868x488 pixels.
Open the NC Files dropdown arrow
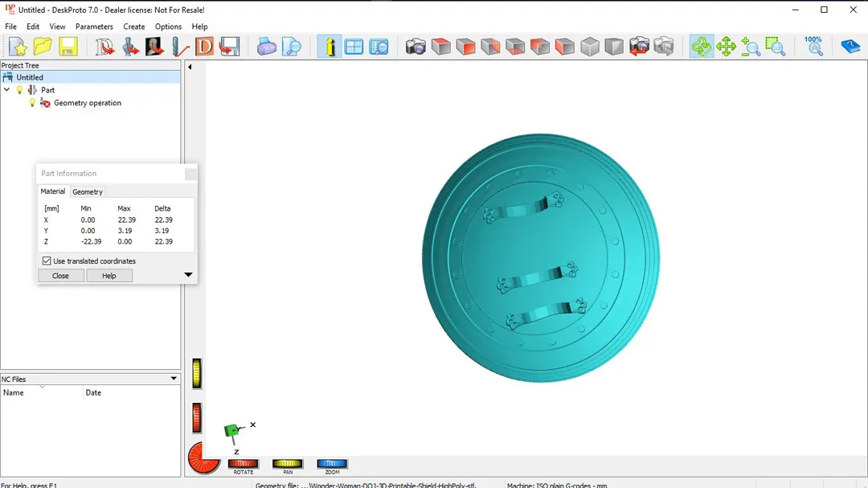[174, 379]
